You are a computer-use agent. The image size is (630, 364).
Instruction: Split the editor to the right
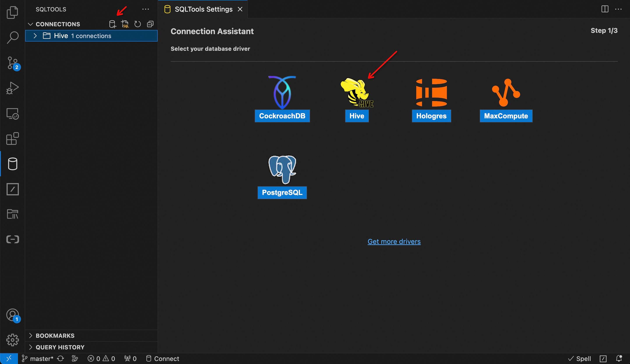pyautogui.click(x=605, y=9)
